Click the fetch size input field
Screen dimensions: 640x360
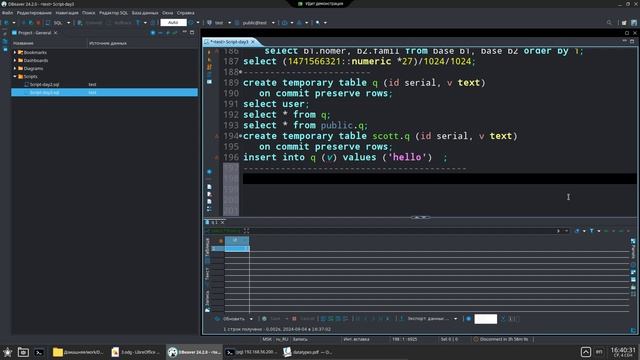click(x=485, y=319)
